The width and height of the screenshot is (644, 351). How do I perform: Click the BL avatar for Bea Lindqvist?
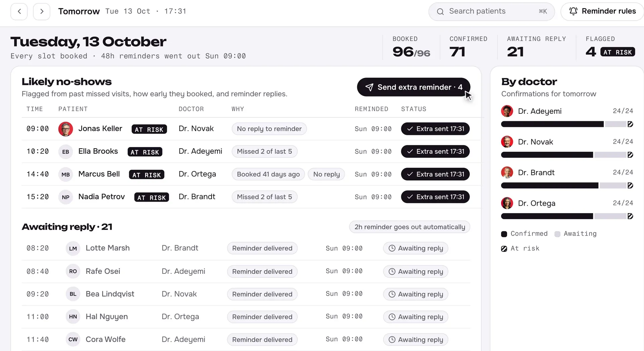[x=73, y=294]
